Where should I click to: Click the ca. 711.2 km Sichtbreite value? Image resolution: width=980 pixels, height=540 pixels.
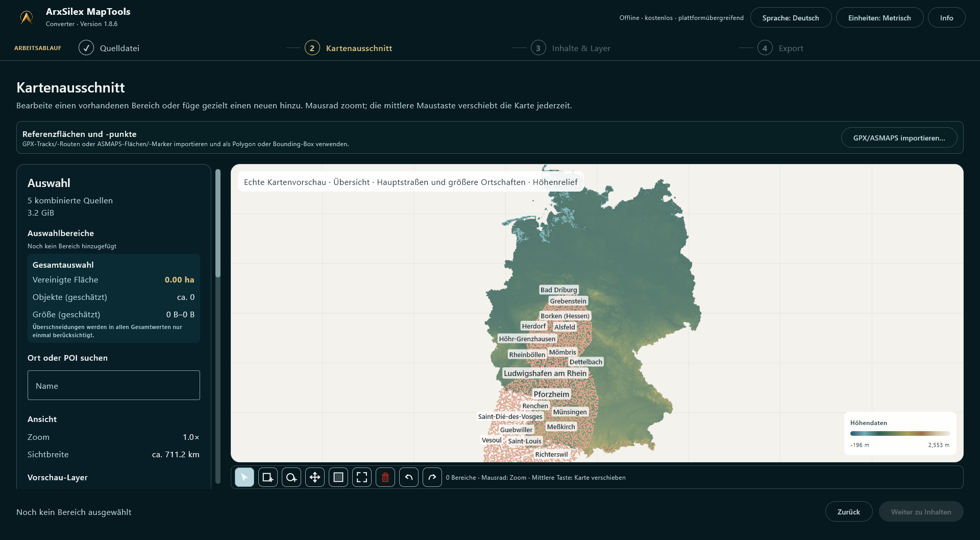[176, 454]
